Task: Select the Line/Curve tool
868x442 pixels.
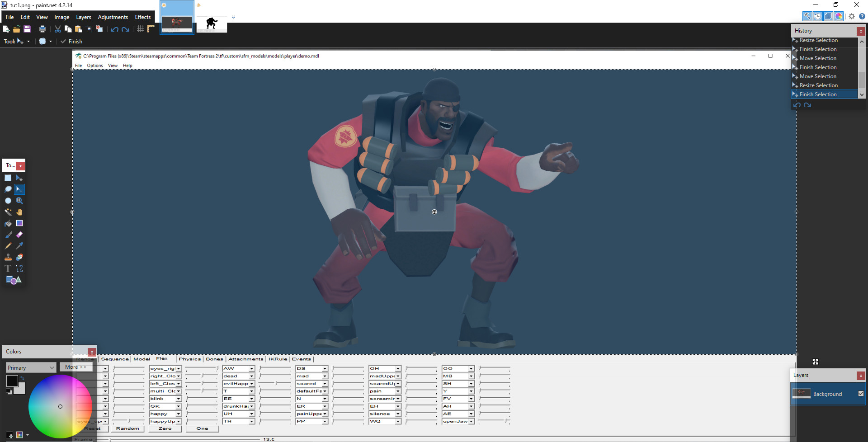Action: coord(19,268)
